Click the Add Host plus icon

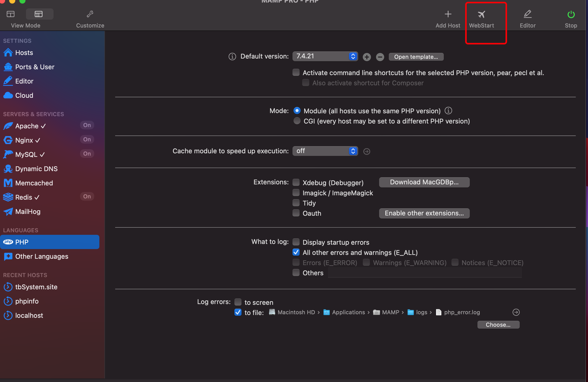(x=448, y=14)
